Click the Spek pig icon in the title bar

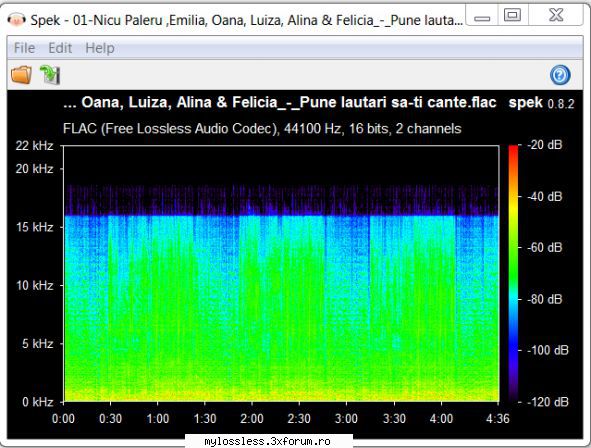[x=17, y=20]
